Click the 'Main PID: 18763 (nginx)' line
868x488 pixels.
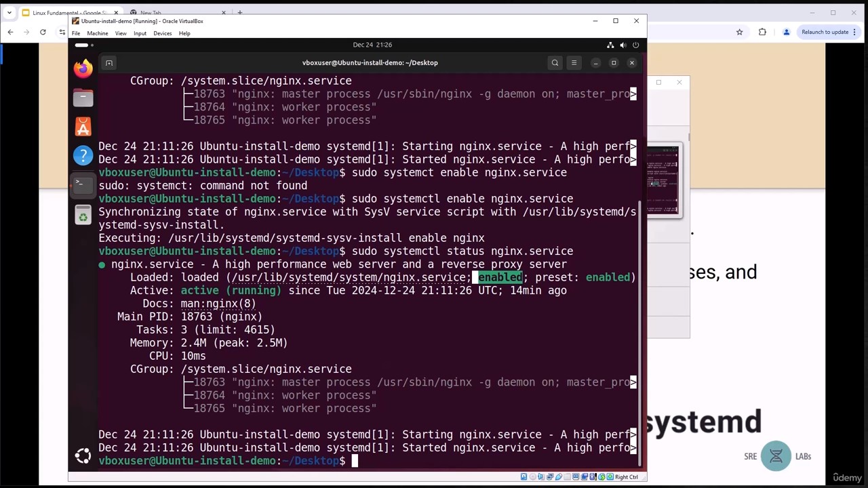tap(190, 317)
